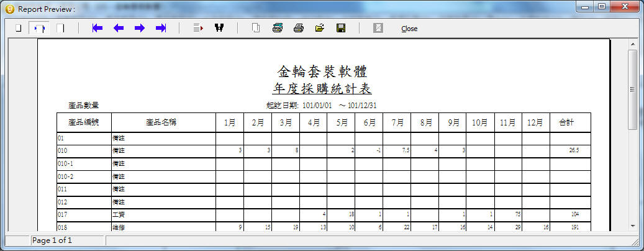Viewport: 644px width, 251px height.
Task: Go to the first page arrow
Action: pyautogui.click(x=98, y=28)
